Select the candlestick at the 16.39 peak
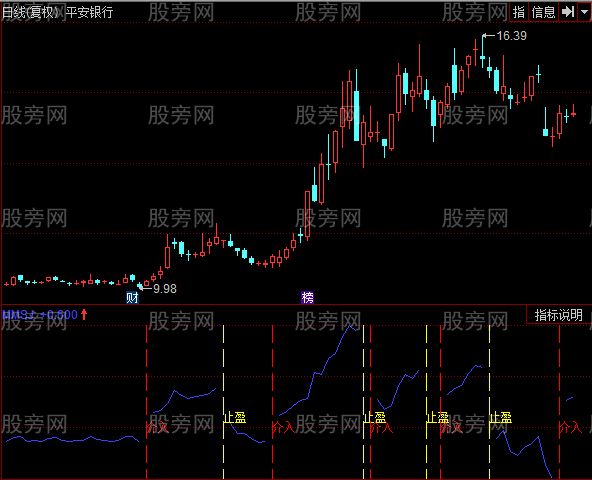The height and width of the screenshot is (480, 592). point(483,51)
